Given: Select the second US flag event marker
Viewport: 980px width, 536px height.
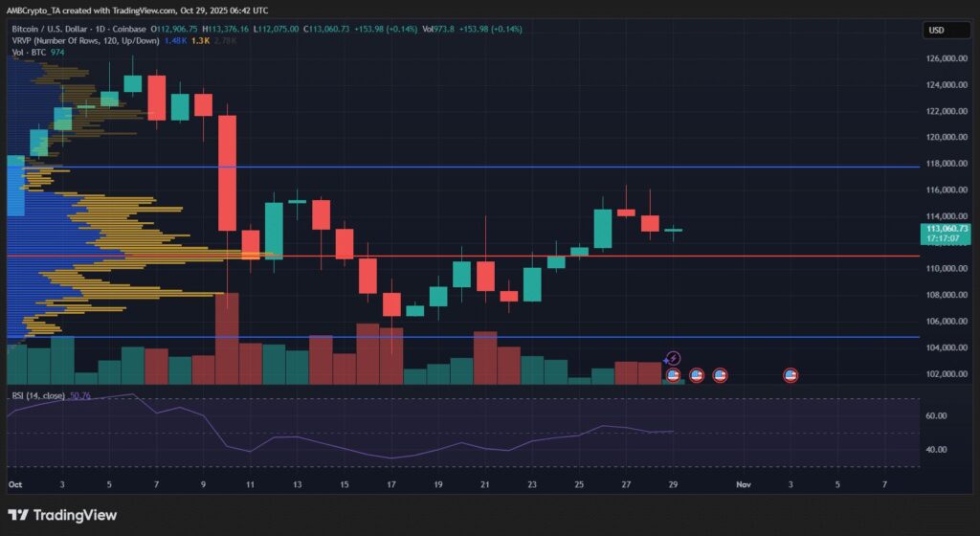Looking at the screenshot, I should (x=697, y=375).
